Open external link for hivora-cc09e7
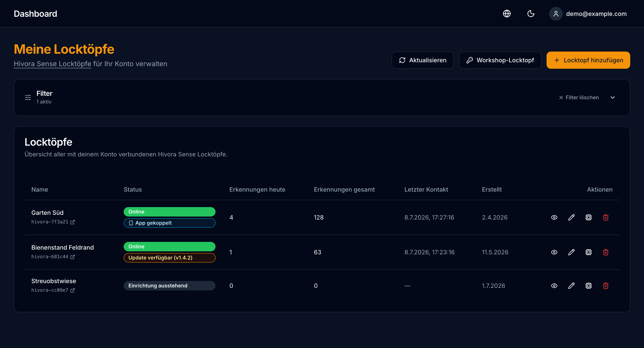The image size is (644, 348). pyautogui.click(x=73, y=290)
